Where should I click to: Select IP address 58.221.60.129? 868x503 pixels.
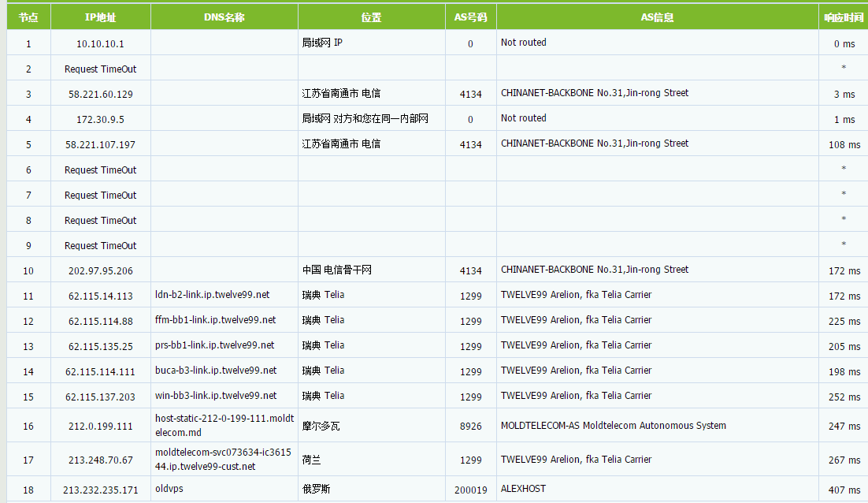[100, 94]
